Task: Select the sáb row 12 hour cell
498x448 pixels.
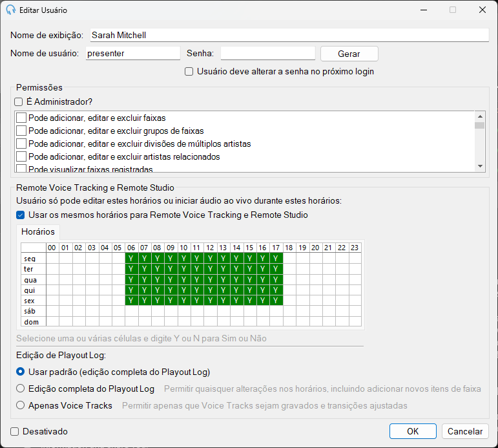Action: 211,311
